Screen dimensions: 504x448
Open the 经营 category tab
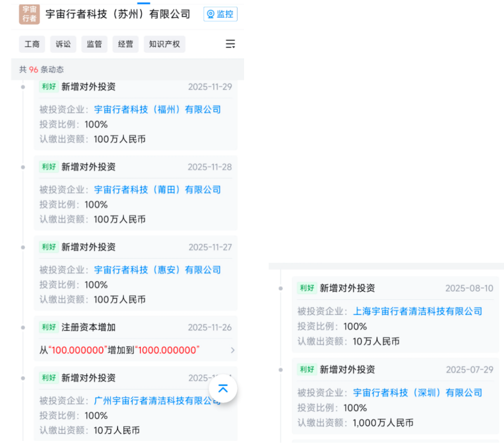tap(126, 44)
